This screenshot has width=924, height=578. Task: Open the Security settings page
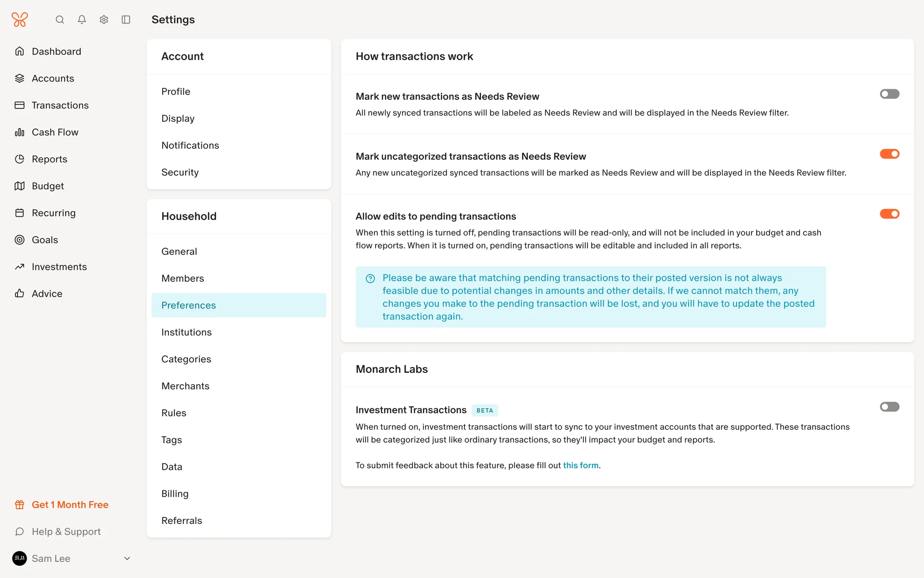[180, 172]
